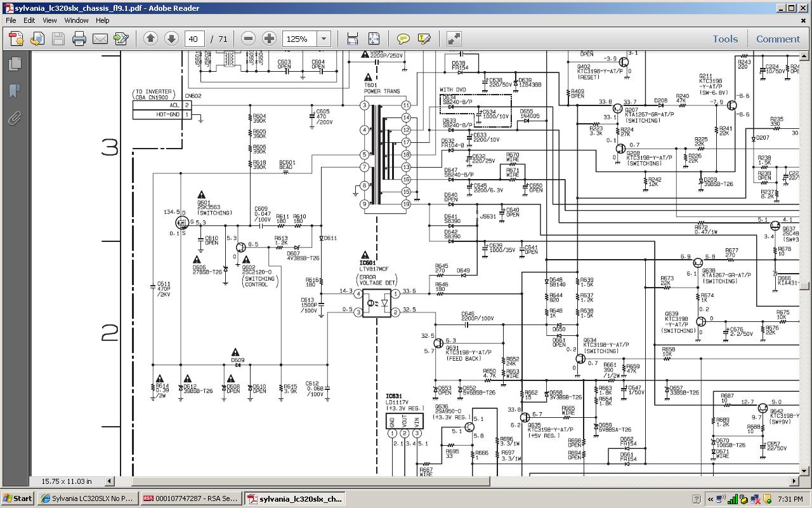
Task: Click the Create PDF online icon
Action: point(16,39)
